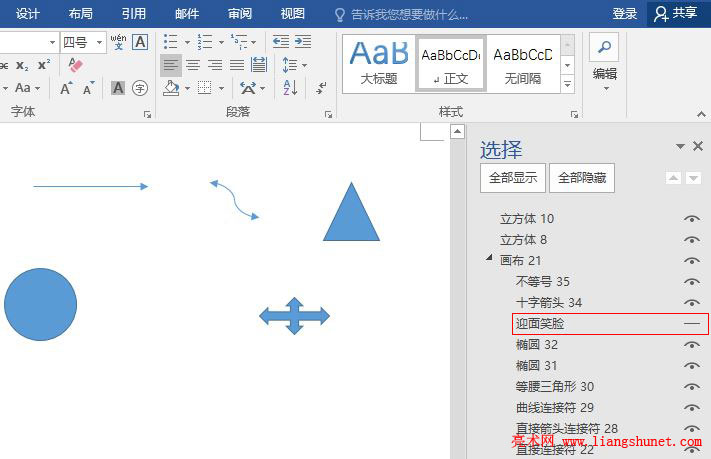Open the font name dropdown arrow
711x459 pixels.
coord(53,43)
